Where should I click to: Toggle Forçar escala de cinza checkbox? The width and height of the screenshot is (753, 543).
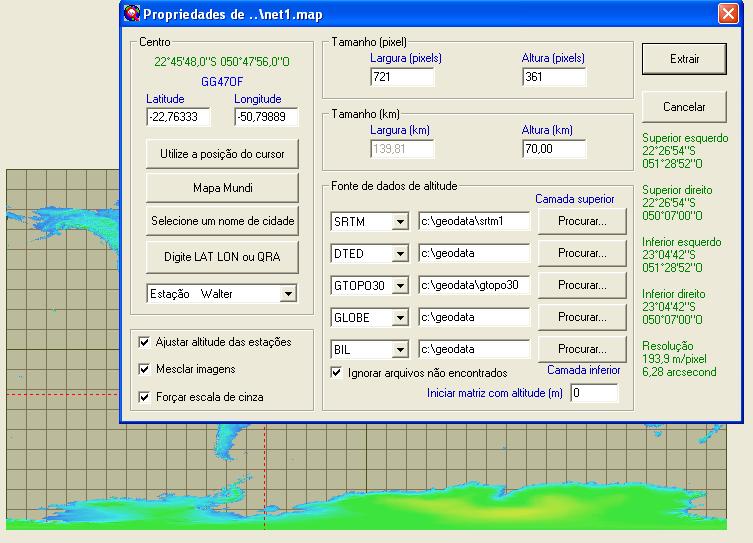point(144,397)
